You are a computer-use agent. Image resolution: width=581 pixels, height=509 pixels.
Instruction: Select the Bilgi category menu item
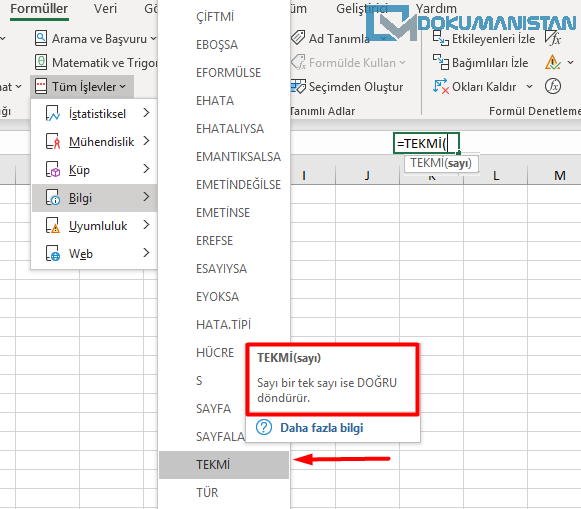coord(95,198)
